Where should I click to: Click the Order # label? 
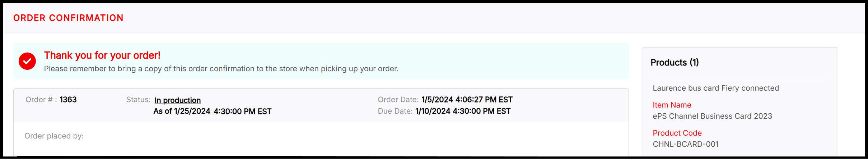point(41,100)
